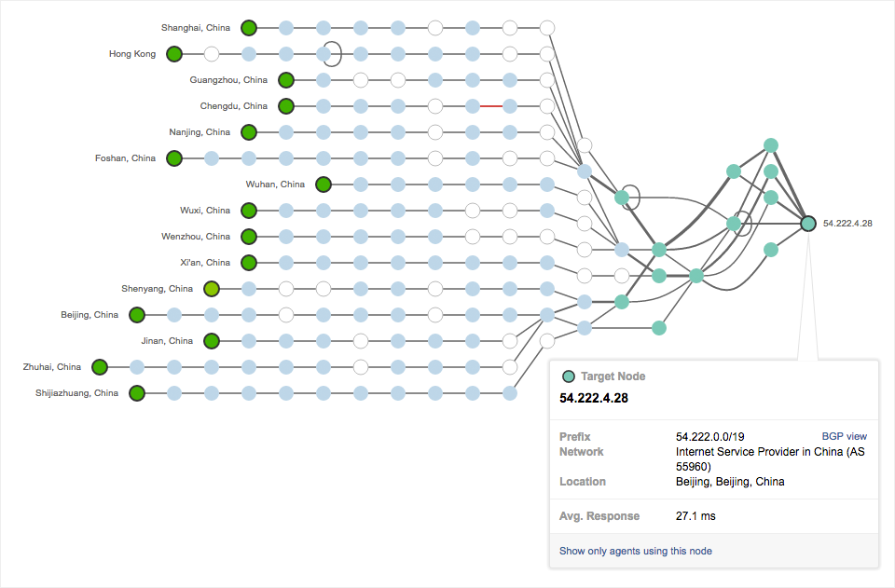
Task: Click the Nanjing, China agent node
Action: pos(249,132)
